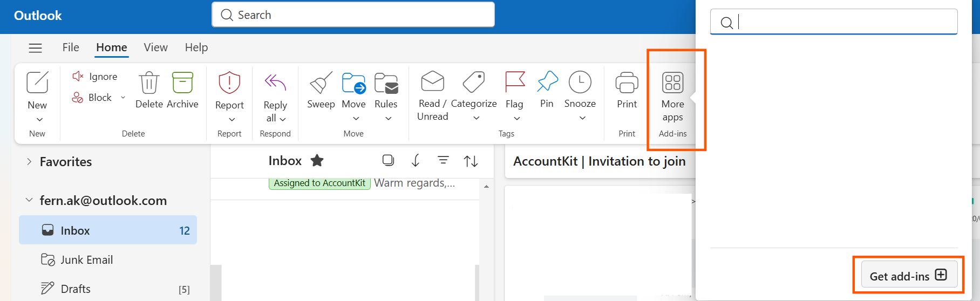The width and height of the screenshot is (980, 301).
Task: Click the Outlook logo text
Action: tap(38, 16)
